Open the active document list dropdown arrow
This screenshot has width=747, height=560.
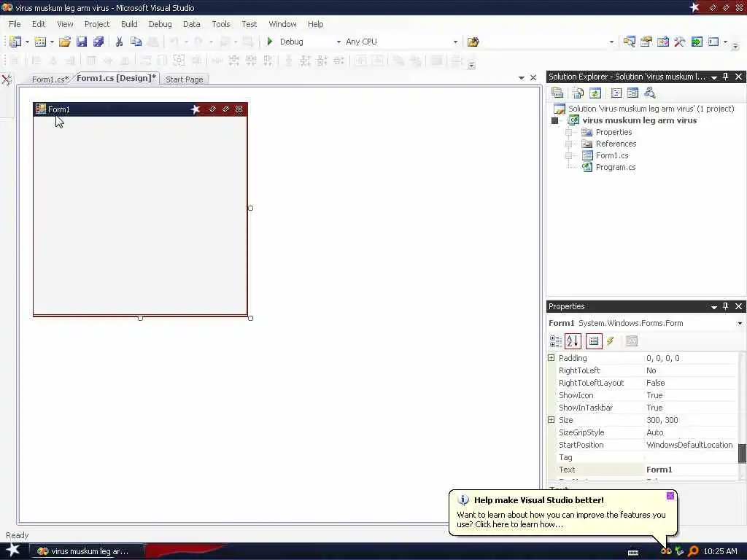(x=521, y=77)
